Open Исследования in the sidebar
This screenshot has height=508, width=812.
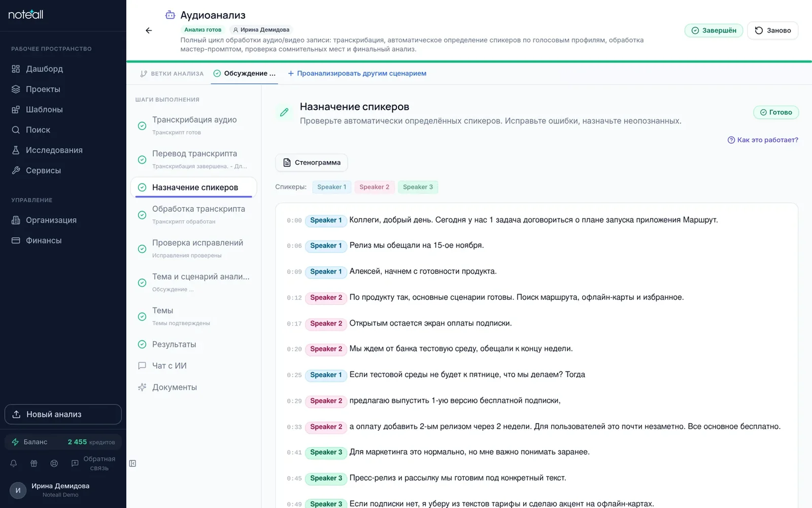[63, 150]
